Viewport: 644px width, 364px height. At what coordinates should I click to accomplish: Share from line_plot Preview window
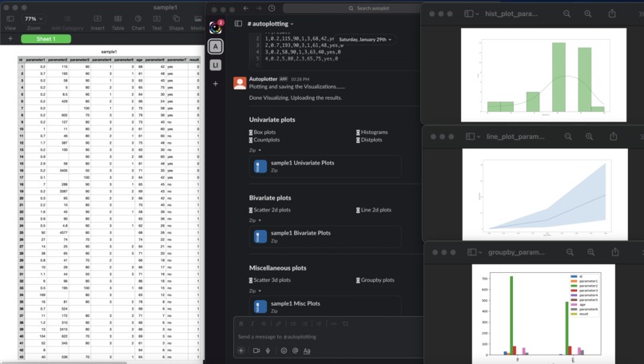coord(613,136)
